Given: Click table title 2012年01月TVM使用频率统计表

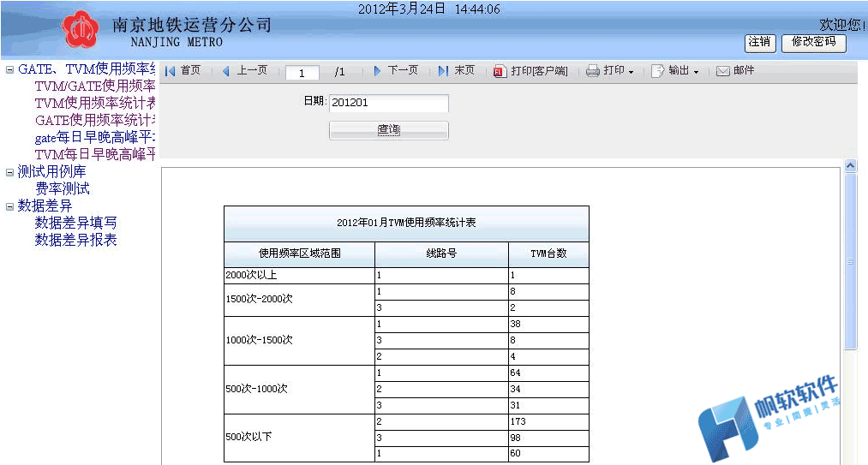Looking at the screenshot, I should 406,224.
